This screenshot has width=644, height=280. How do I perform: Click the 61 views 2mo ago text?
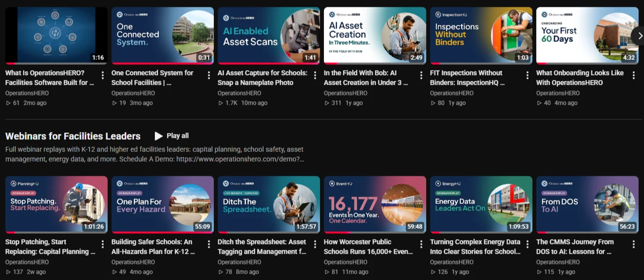point(26,103)
